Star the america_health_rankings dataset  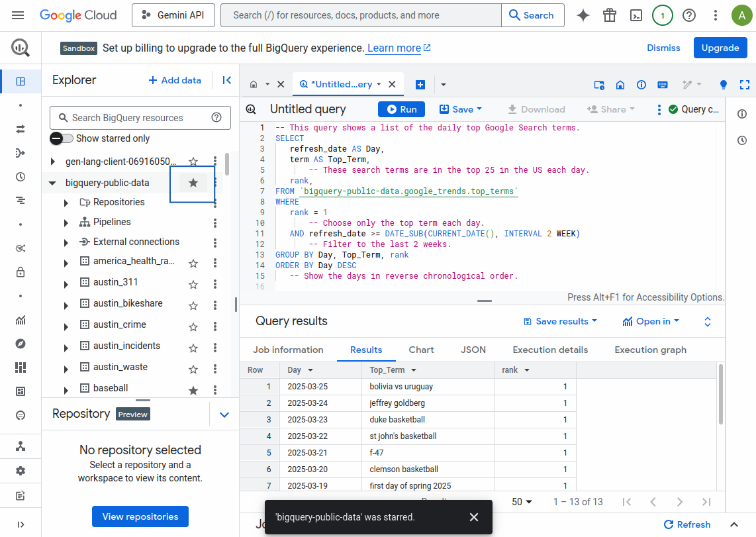[x=193, y=263]
